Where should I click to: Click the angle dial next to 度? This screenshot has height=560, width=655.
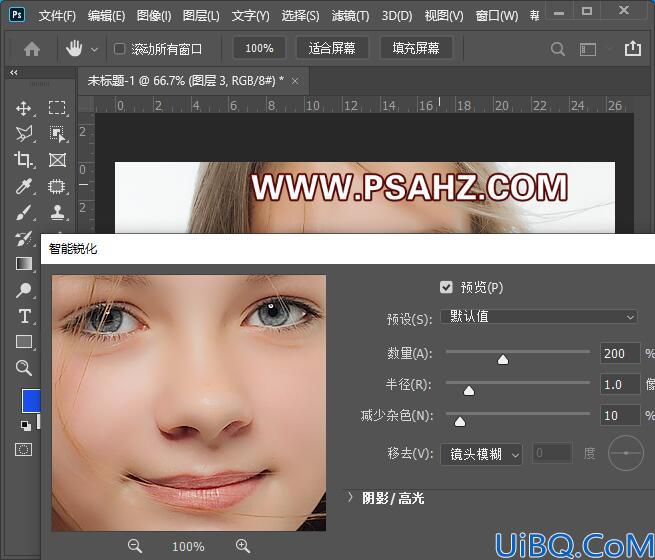(626, 453)
